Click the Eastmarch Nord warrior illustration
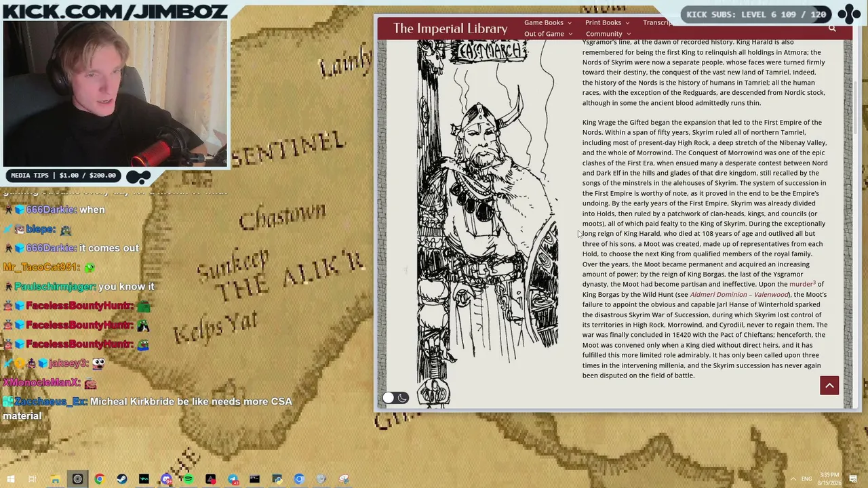 click(486, 224)
